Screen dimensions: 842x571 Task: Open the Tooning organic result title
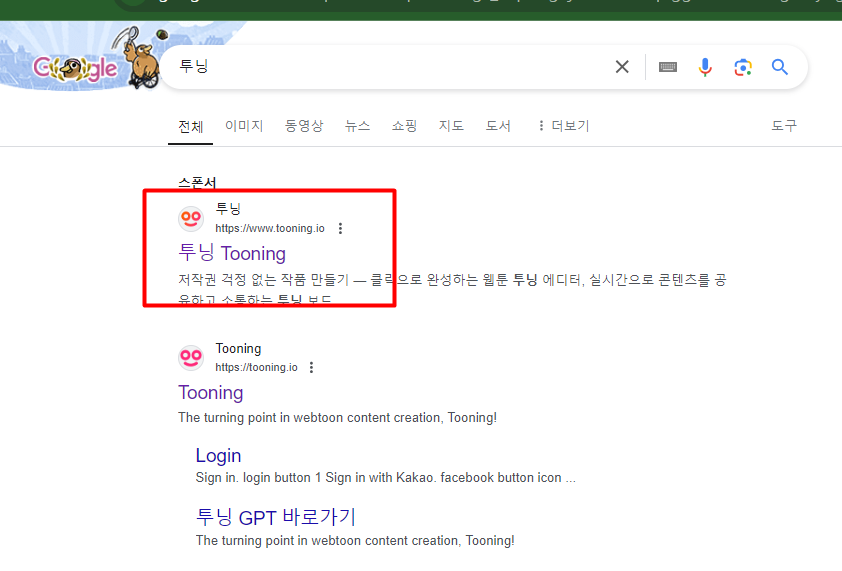pos(210,393)
